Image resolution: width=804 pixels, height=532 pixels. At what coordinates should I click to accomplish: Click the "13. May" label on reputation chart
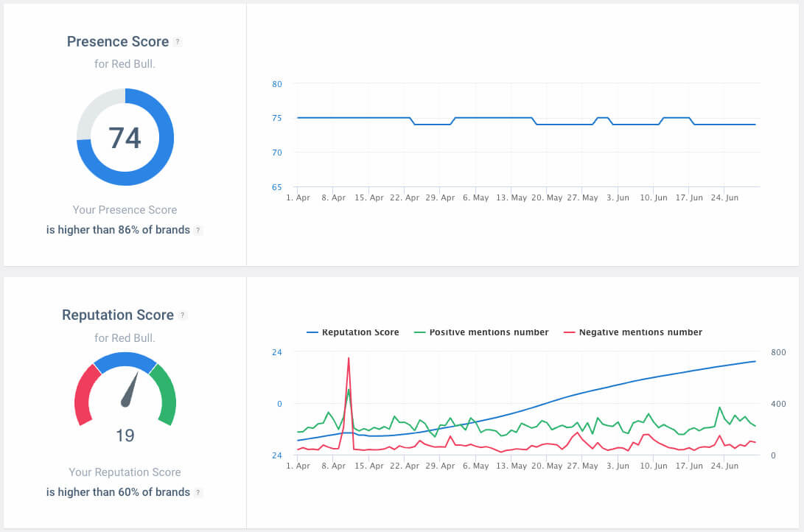[511, 466]
